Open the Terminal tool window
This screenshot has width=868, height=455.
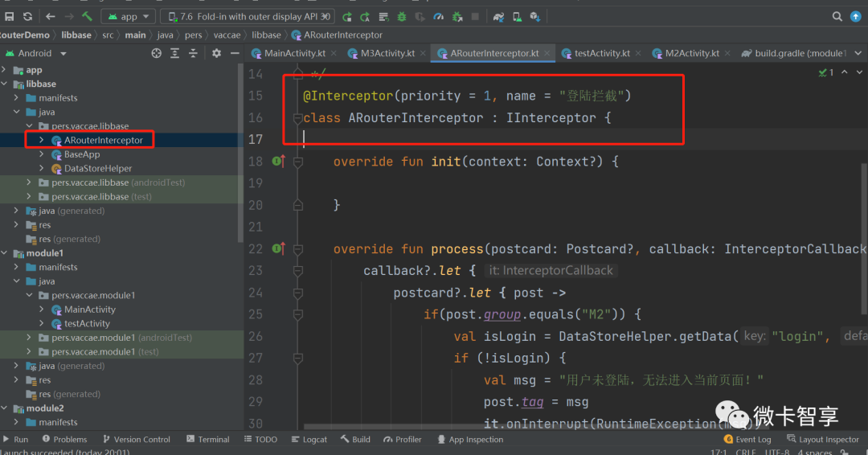(208, 439)
